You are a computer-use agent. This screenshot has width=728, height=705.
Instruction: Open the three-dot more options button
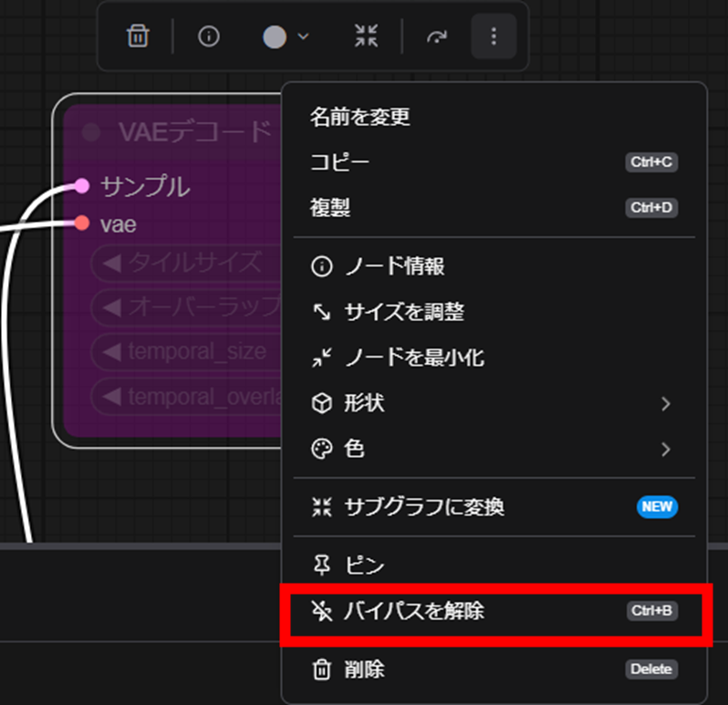pyautogui.click(x=494, y=36)
